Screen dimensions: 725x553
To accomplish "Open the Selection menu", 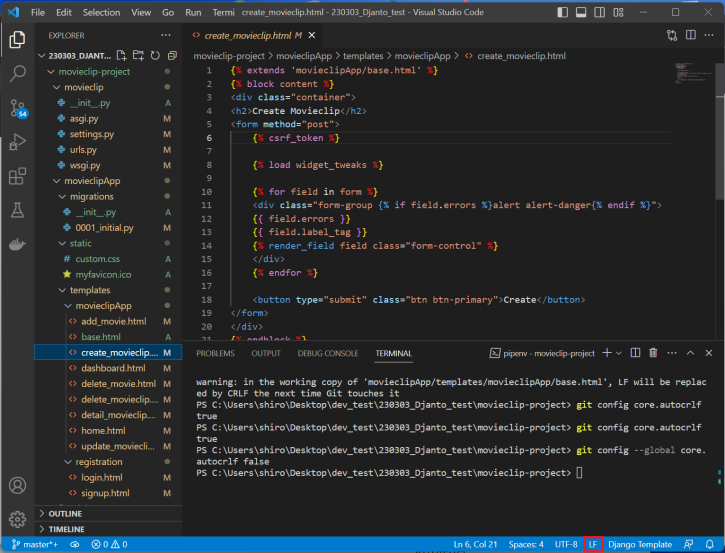I will [101, 13].
